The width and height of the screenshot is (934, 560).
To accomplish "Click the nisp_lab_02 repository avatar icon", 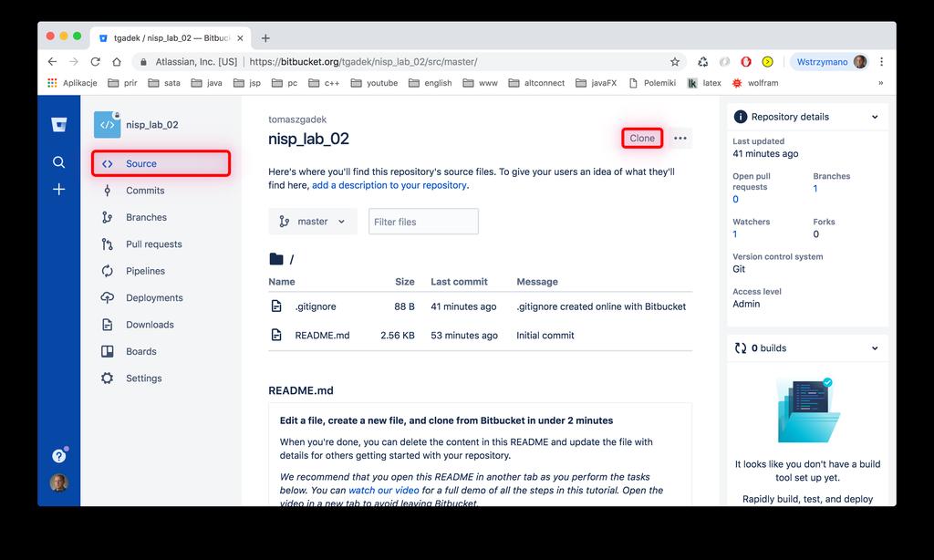I will click(108, 125).
